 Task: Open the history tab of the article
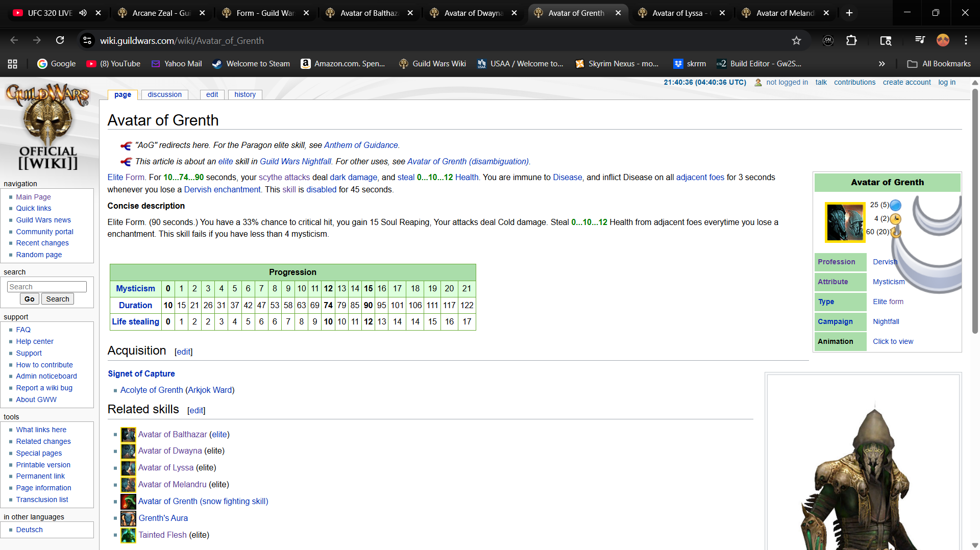(245, 94)
